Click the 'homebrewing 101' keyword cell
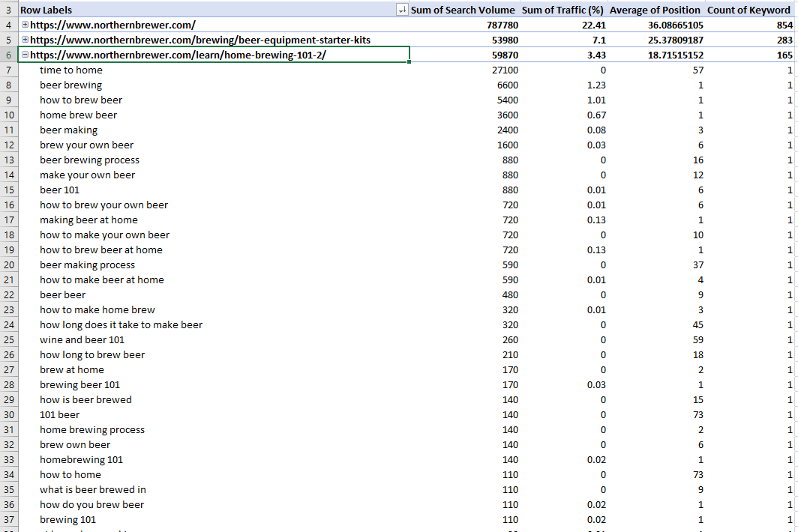Image resolution: width=798 pixels, height=532 pixels. 81,459
